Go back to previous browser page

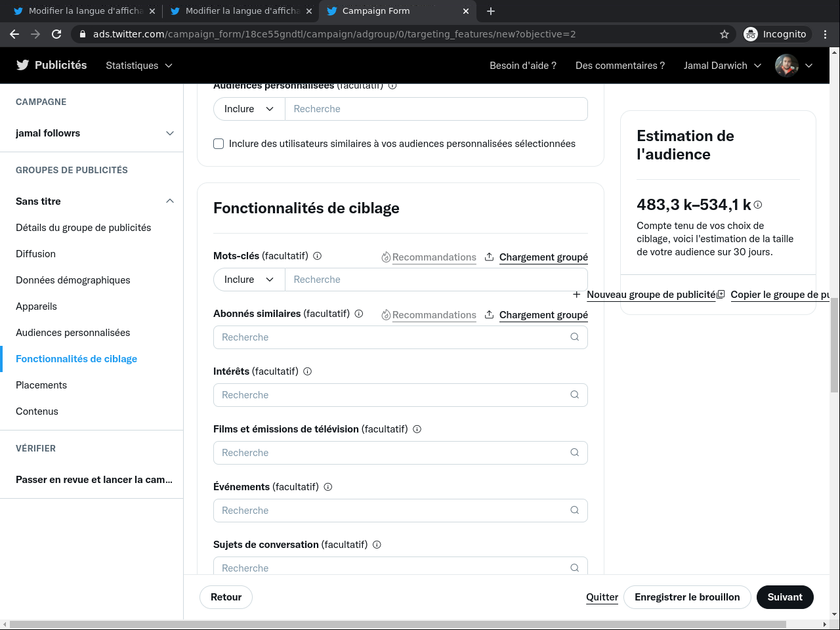pos(14,34)
